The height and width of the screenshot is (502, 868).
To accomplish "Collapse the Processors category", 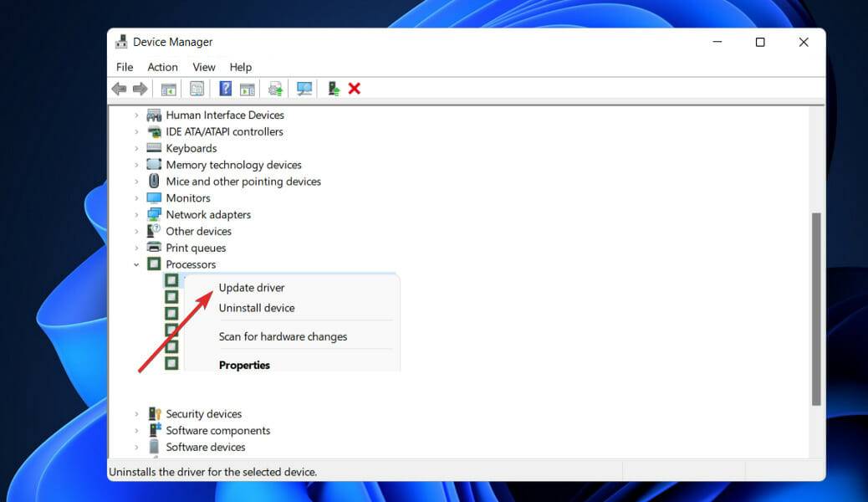I will tap(136, 264).
